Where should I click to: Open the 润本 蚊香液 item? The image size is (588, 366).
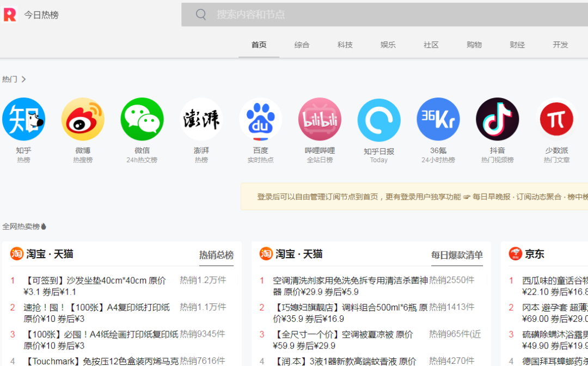pos(345,361)
